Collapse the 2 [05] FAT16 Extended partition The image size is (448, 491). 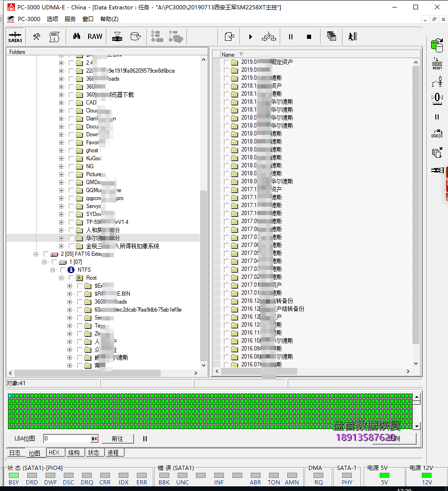[36, 254]
